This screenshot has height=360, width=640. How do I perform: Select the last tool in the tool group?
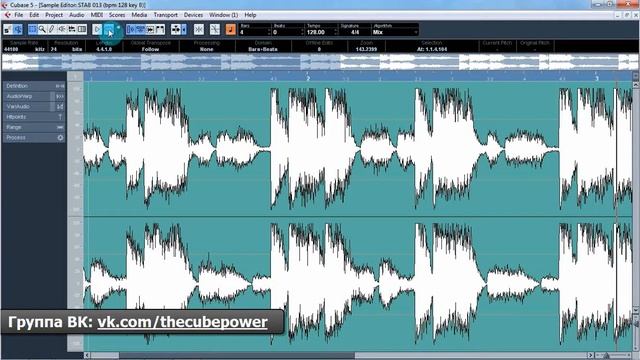pyautogui.click(x=82, y=29)
